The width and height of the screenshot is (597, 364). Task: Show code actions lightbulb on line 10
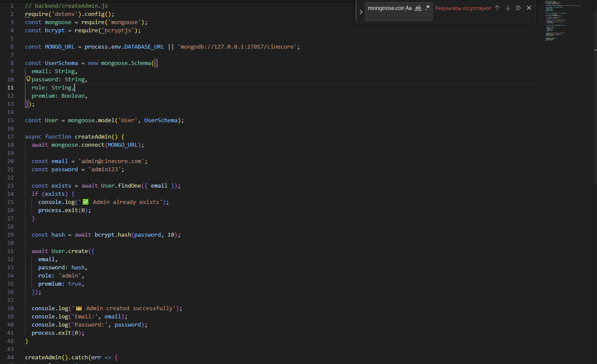(28, 79)
